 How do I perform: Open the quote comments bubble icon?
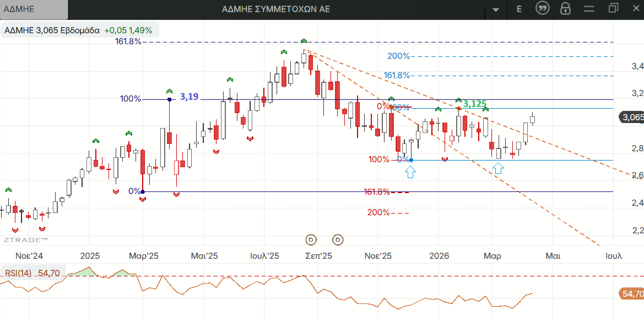click(543, 9)
